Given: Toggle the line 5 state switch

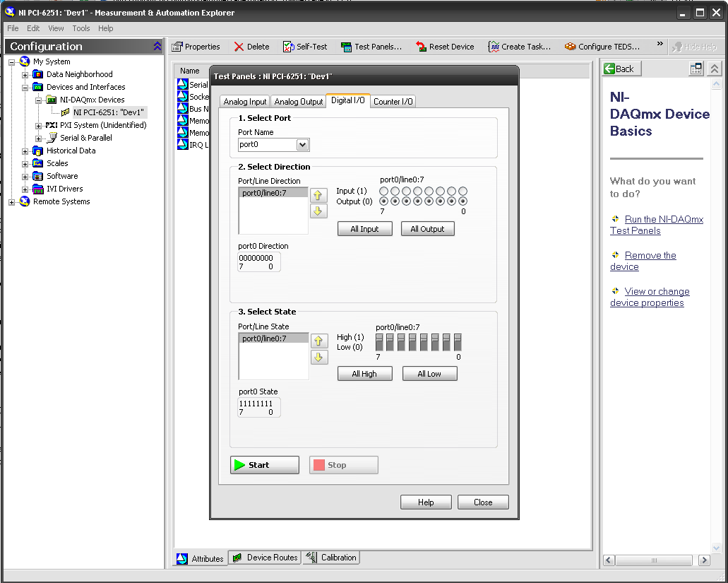Looking at the screenshot, I should point(401,342).
